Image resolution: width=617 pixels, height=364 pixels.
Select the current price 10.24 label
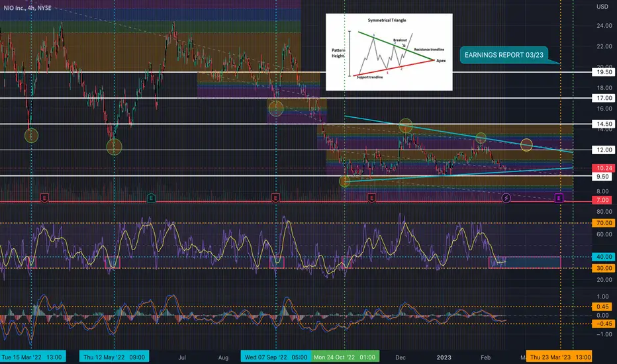[604, 168]
